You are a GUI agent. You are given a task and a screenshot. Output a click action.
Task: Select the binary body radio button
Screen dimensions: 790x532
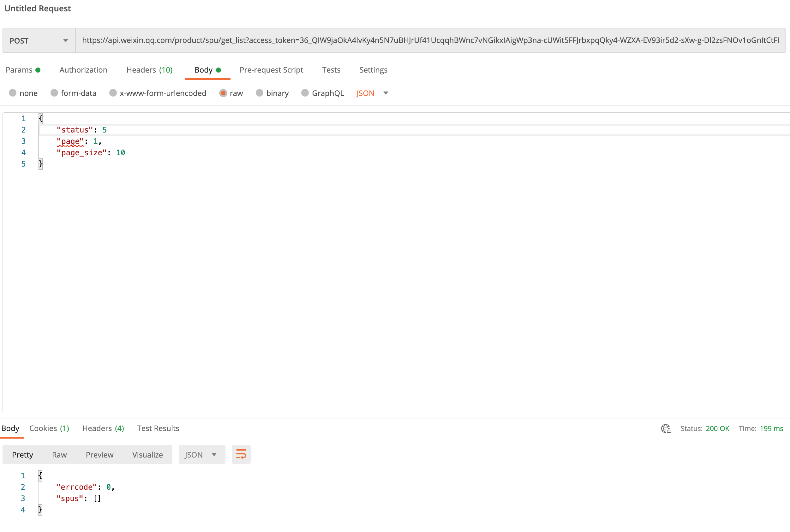(x=259, y=93)
